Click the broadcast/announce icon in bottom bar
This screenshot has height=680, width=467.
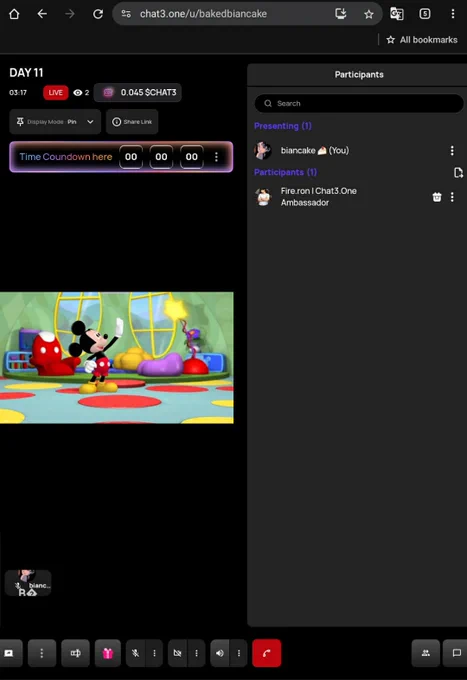point(75,653)
